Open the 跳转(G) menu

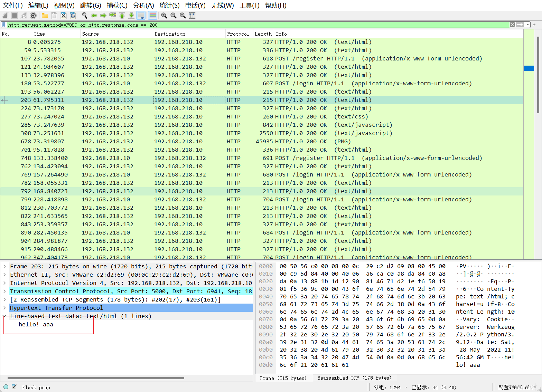(x=91, y=5)
